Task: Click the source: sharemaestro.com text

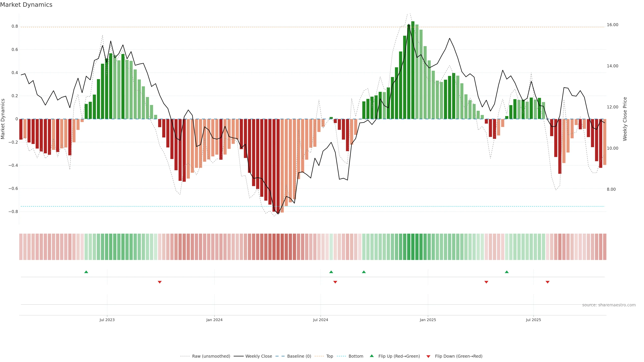Action: pyautogui.click(x=609, y=305)
